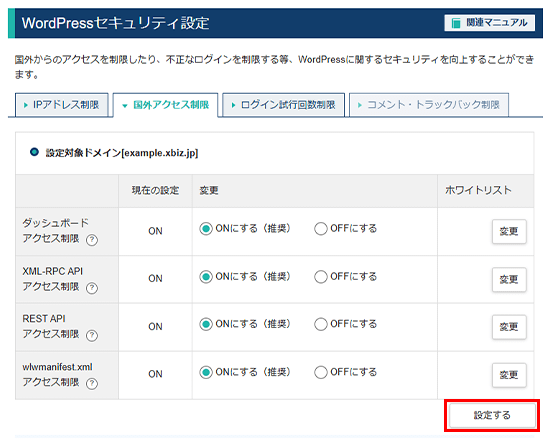Click 変更 whitelist button for REST API row

509,327
